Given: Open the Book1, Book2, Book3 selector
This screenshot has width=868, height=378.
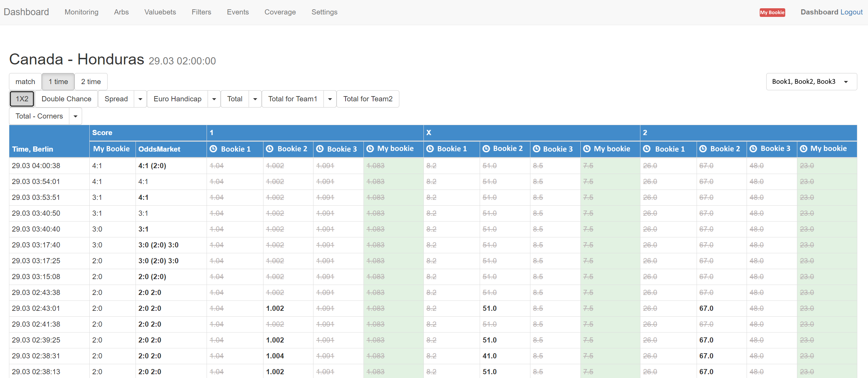Looking at the screenshot, I should click(x=811, y=82).
